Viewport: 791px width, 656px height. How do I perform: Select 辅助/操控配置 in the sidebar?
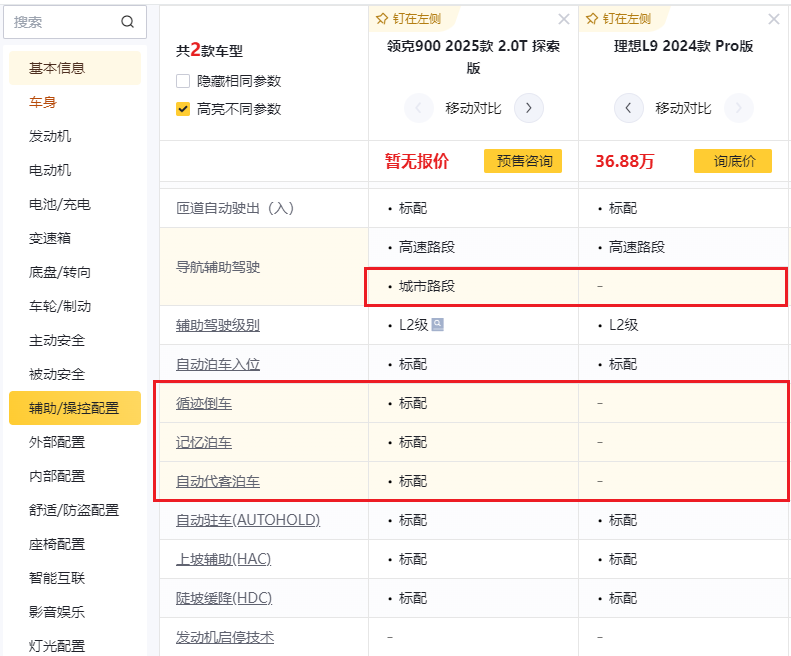pos(75,408)
